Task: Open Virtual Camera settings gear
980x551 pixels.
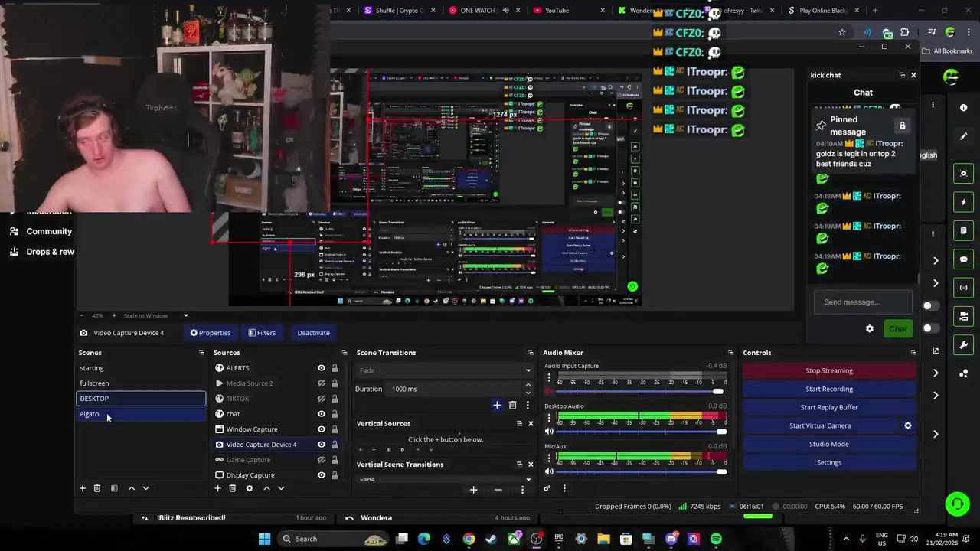Action: [908, 425]
